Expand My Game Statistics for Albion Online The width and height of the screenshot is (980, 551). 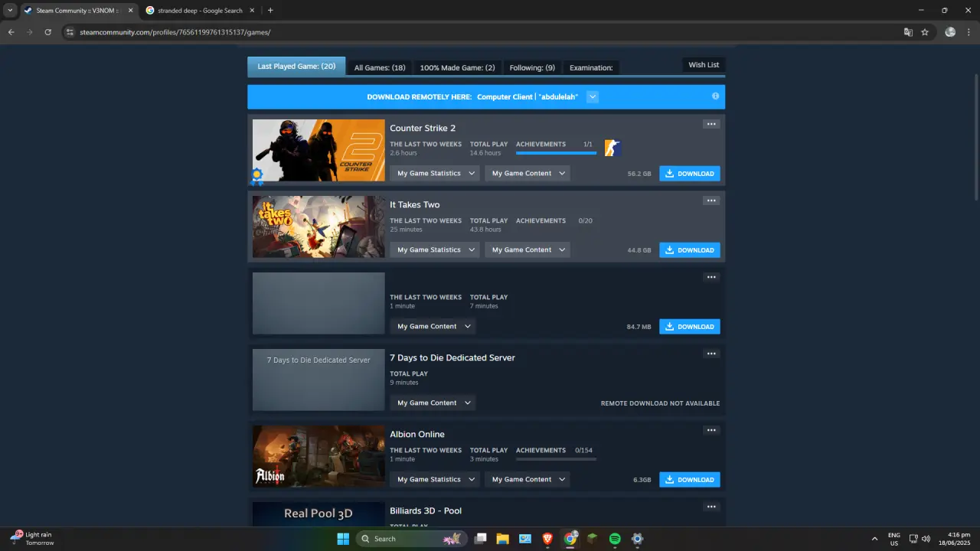[x=435, y=480]
